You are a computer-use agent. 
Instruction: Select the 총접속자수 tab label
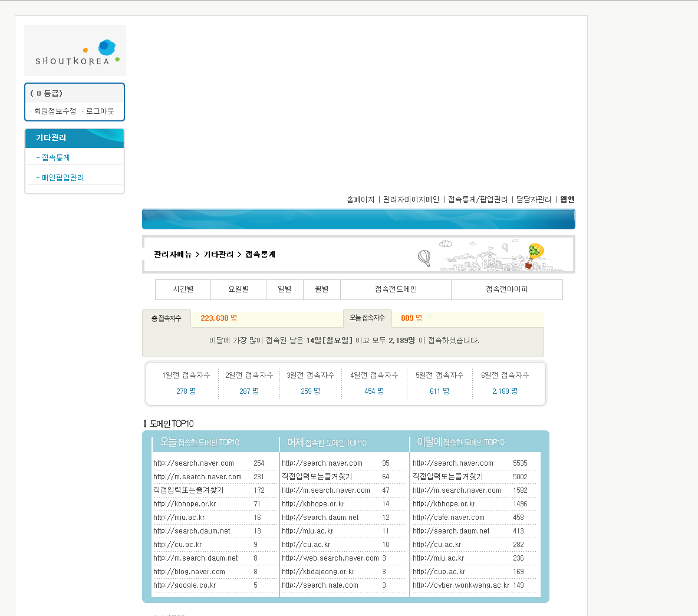(x=166, y=318)
